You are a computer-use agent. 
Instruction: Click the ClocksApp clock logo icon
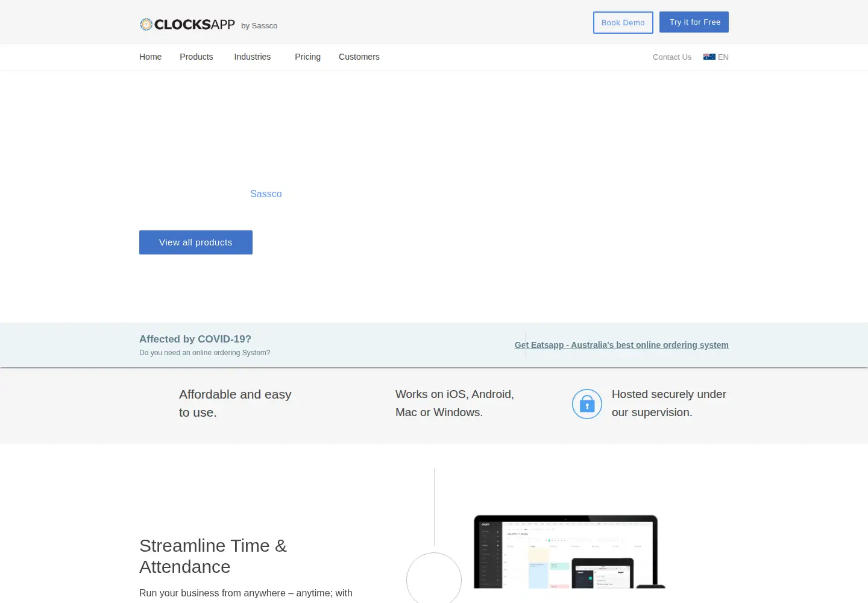(146, 24)
